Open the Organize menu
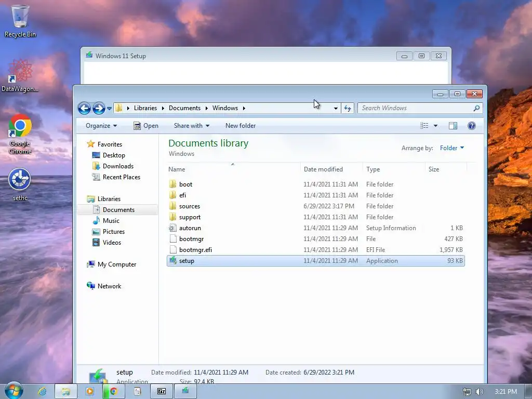 coord(101,126)
